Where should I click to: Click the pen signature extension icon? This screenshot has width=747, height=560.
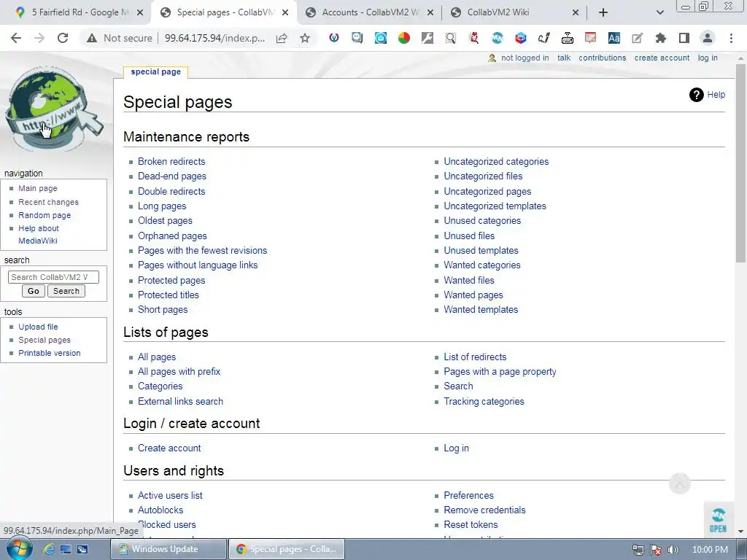point(544,38)
